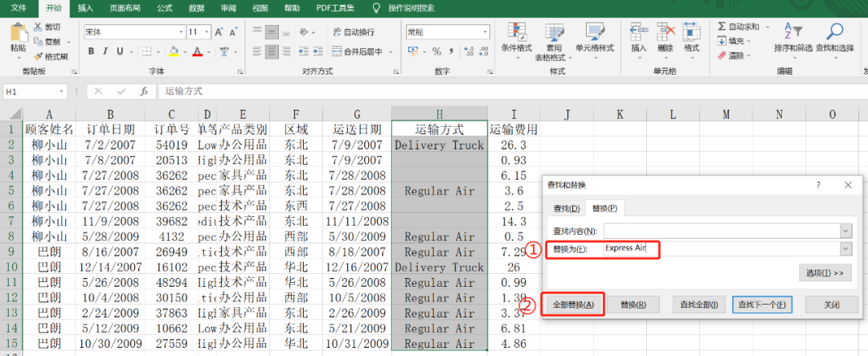Switch to the Find (查找) tab in dialog

click(567, 208)
